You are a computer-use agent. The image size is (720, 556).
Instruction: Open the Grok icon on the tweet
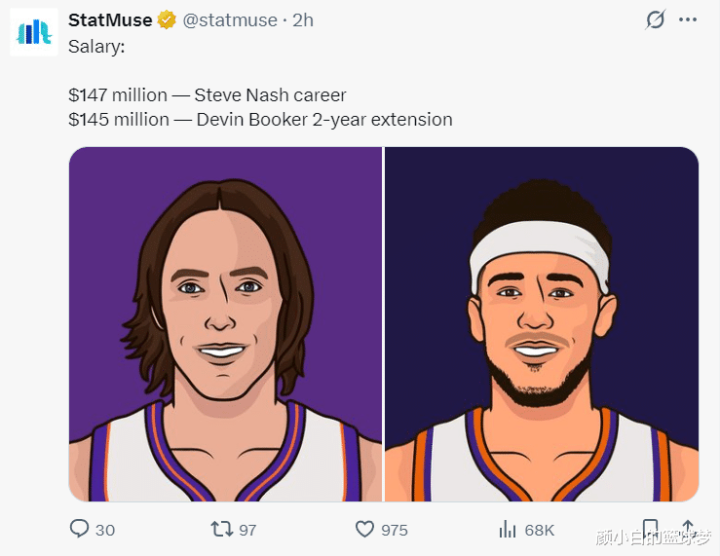(x=655, y=20)
